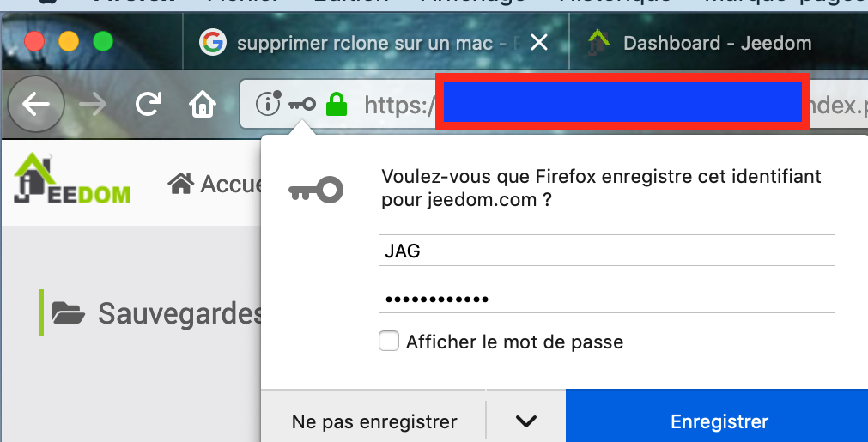868x442 pixels.
Task: Focus the masked password field
Action: (606, 298)
